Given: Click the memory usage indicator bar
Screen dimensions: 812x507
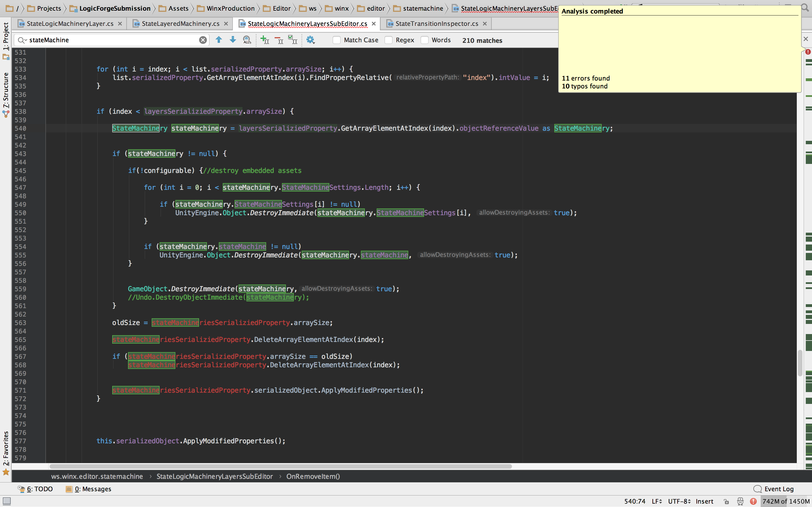Looking at the screenshot, I should coord(785,501).
